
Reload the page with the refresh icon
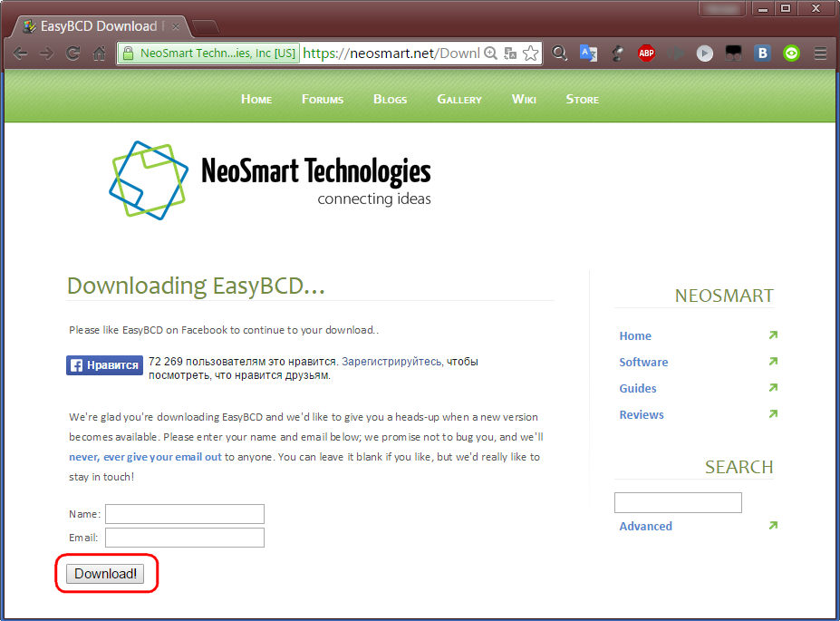tap(72, 53)
